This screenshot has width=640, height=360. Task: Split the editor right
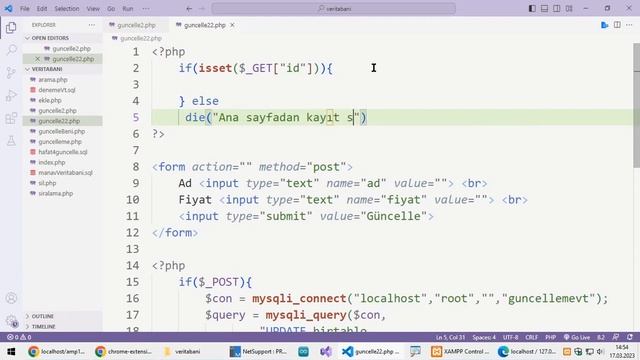click(x=617, y=25)
